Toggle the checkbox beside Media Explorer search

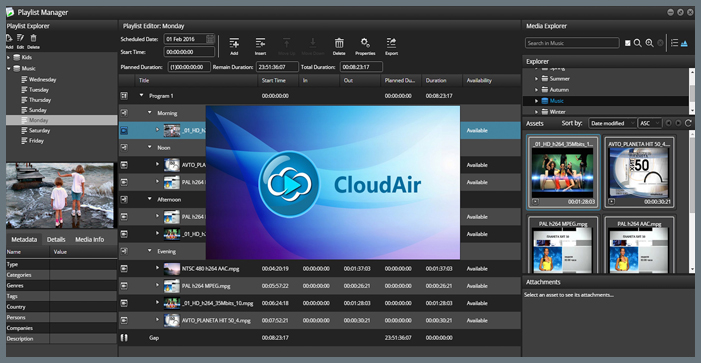click(628, 43)
